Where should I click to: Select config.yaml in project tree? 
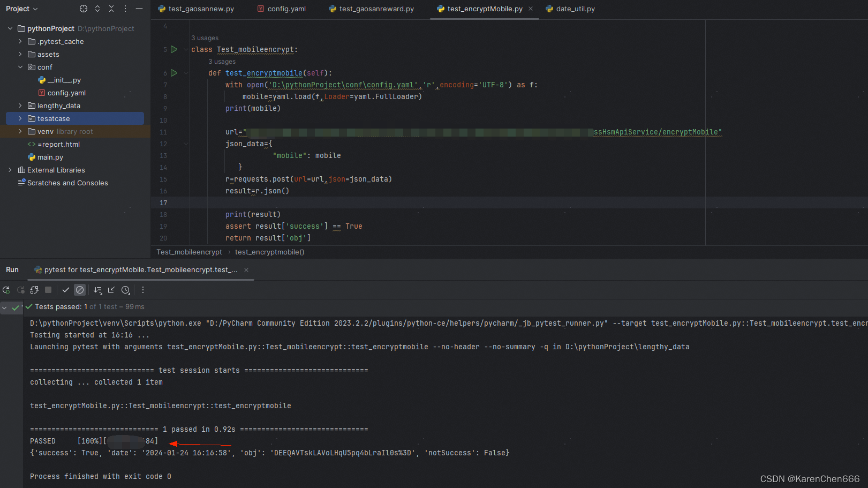click(66, 93)
